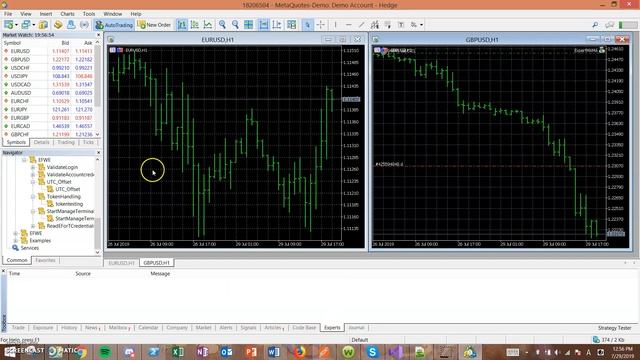Expand the ValidateLogin folder in Navigator
Screen dimensions: 640x360
click(33, 167)
